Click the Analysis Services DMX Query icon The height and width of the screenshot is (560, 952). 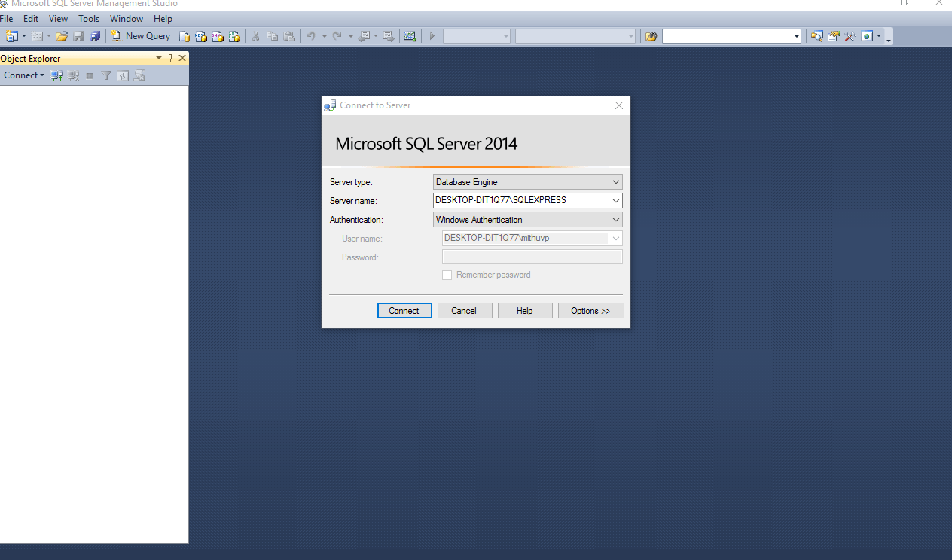(x=218, y=36)
